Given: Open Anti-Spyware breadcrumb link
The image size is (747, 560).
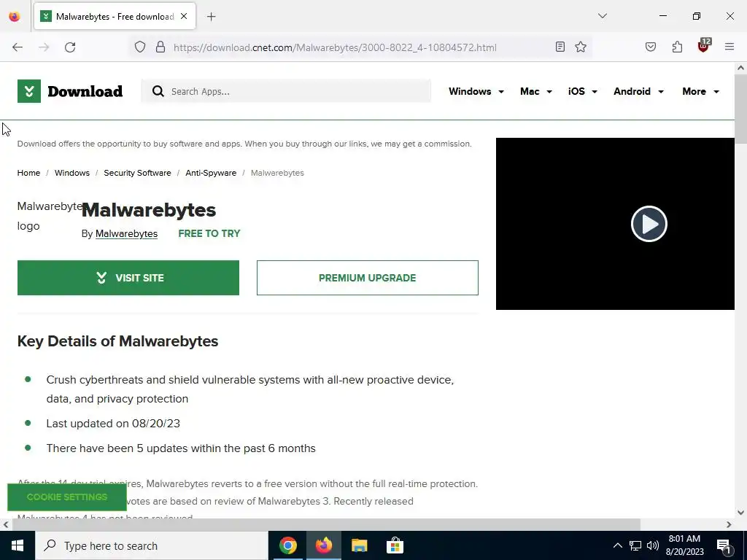Looking at the screenshot, I should point(211,173).
